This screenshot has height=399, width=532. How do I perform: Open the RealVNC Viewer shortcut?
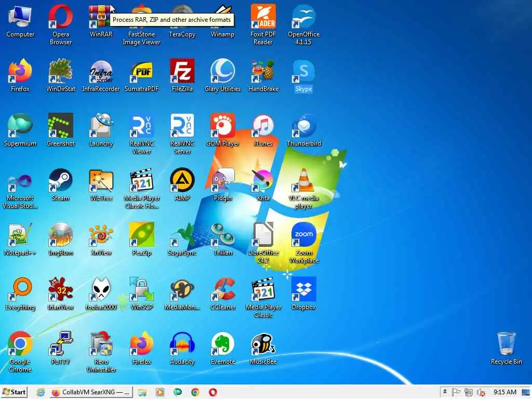pyautogui.click(x=141, y=134)
